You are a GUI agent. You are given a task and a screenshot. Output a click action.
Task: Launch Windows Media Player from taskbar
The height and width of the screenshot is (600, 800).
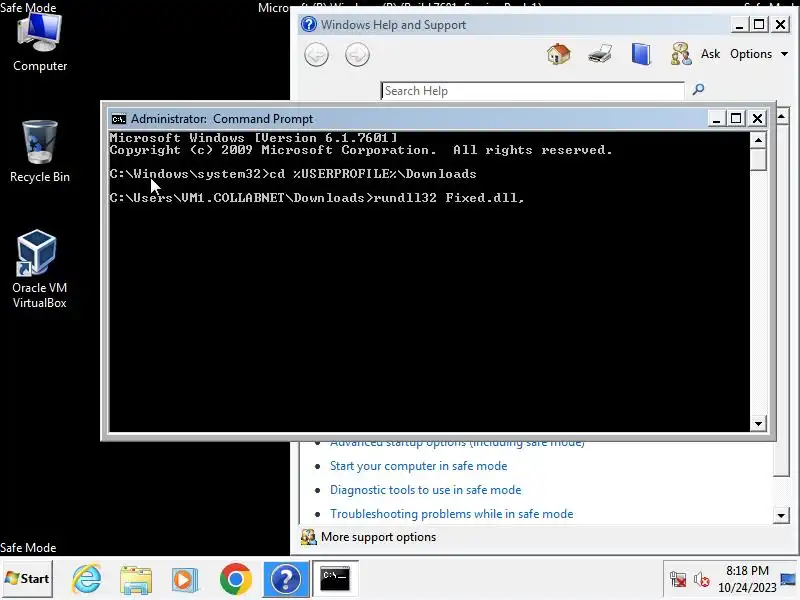(185, 580)
